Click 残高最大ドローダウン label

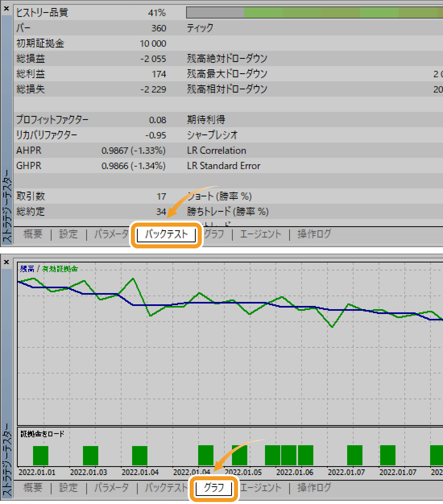(x=227, y=74)
